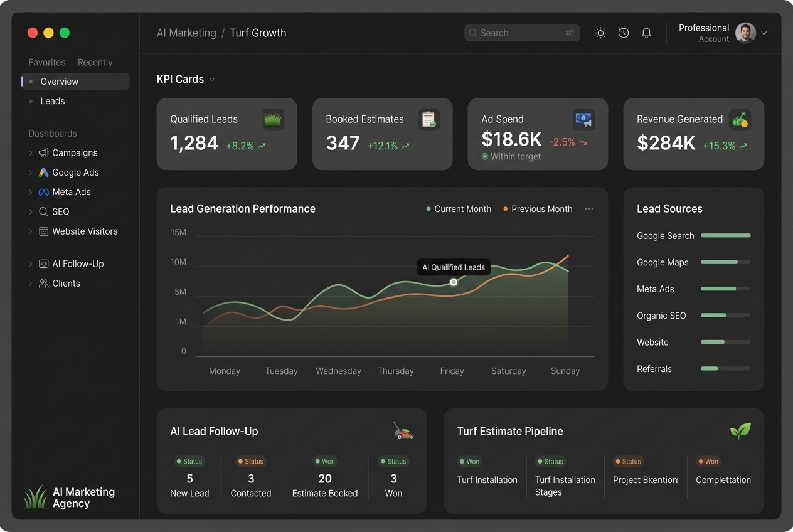
Task: Click the money icon on Ad Spend card
Action: click(584, 119)
